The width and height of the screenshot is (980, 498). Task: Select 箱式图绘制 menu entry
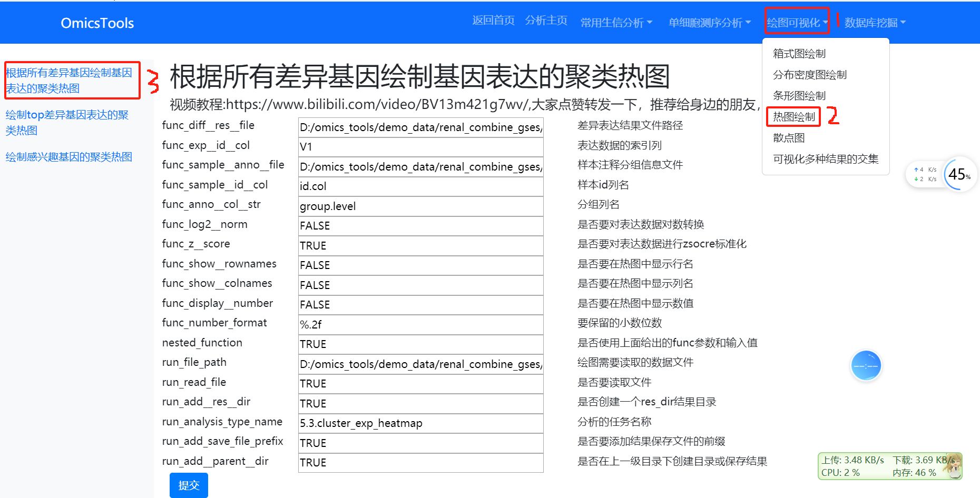click(x=799, y=54)
